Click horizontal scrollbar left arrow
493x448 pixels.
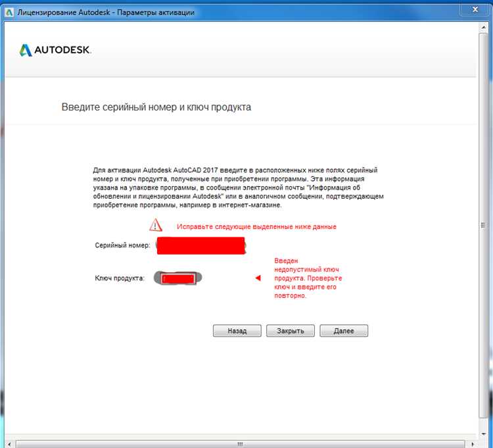tap(9, 444)
